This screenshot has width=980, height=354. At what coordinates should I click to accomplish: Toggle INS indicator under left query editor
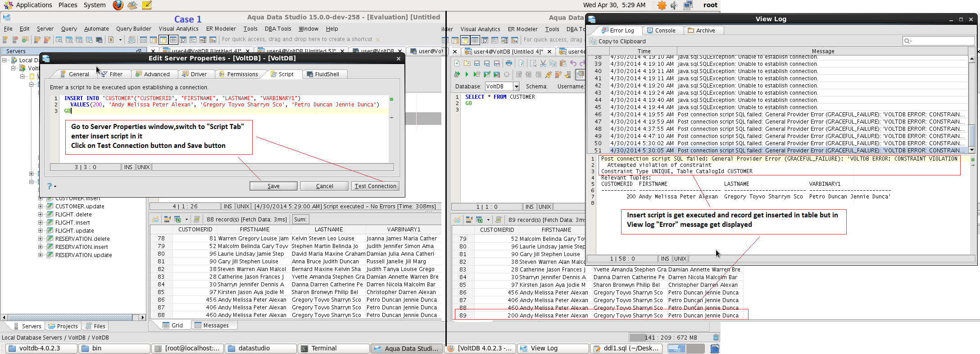point(228,207)
